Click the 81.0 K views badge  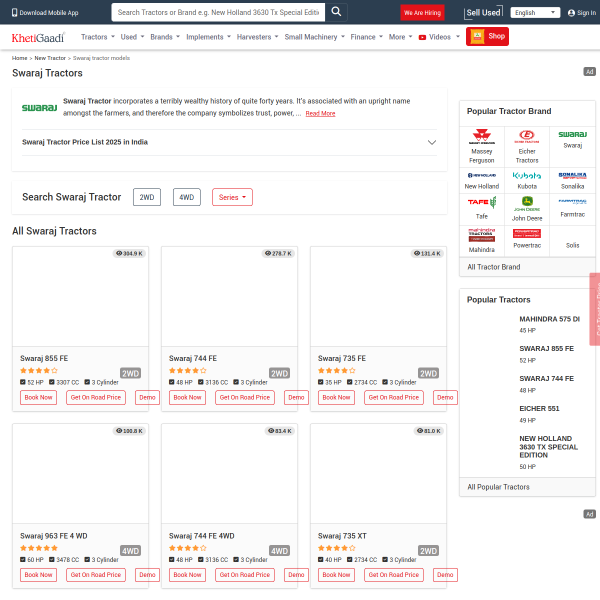coord(429,431)
